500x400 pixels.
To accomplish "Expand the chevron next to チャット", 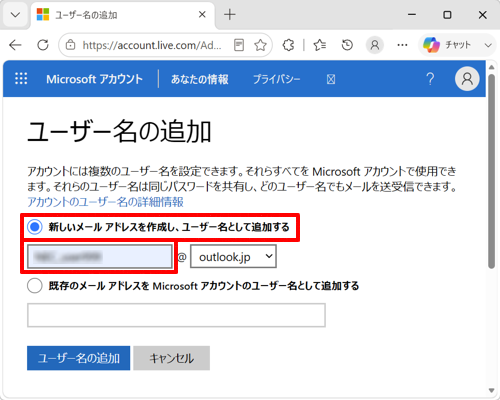I will pos(488,45).
